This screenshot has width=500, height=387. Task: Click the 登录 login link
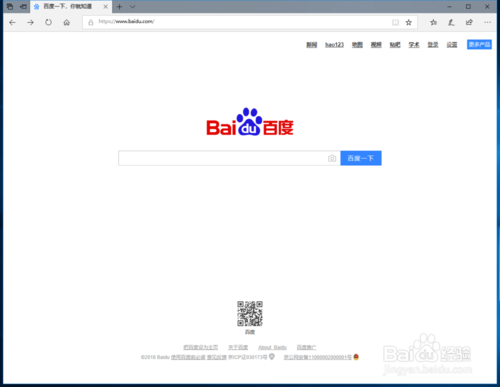click(433, 45)
